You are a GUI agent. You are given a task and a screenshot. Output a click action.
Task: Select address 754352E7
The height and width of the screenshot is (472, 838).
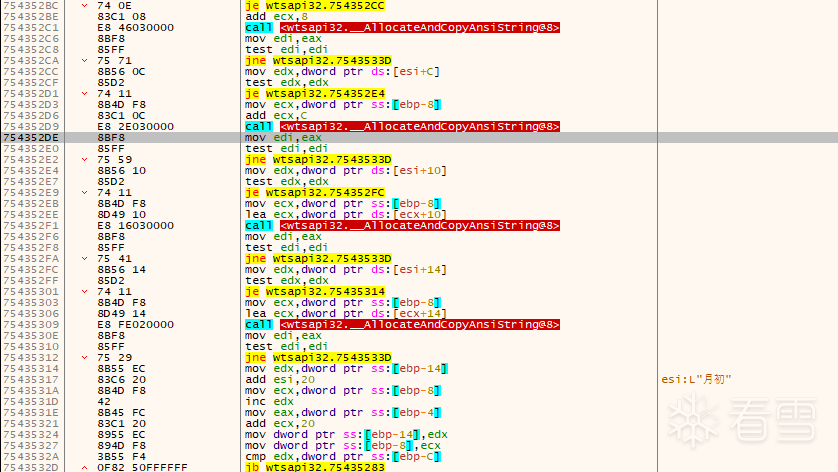coord(30,182)
